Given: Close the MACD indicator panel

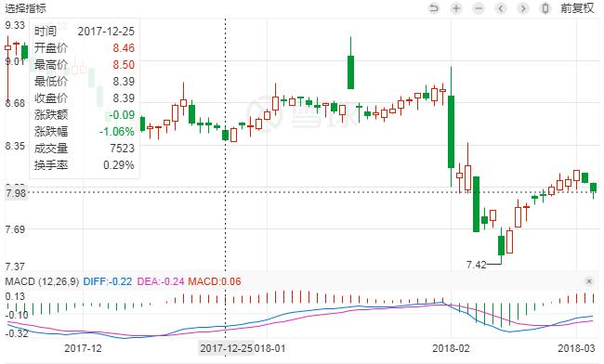Looking at the screenshot, I should pyautogui.click(x=589, y=281).
